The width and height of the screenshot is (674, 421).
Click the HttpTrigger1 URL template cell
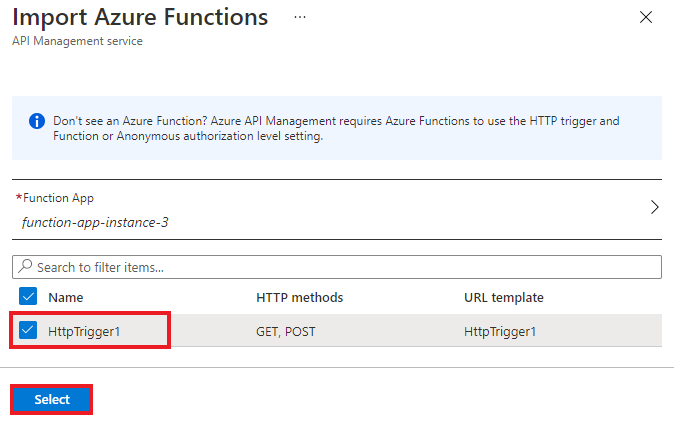click(x=500, y=332)
